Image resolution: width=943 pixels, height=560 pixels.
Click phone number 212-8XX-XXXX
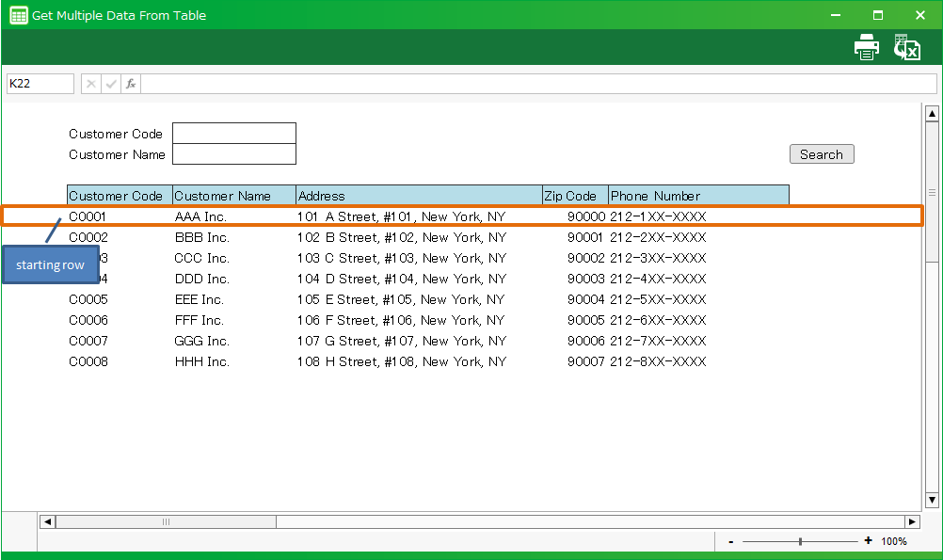pos(658,361)
